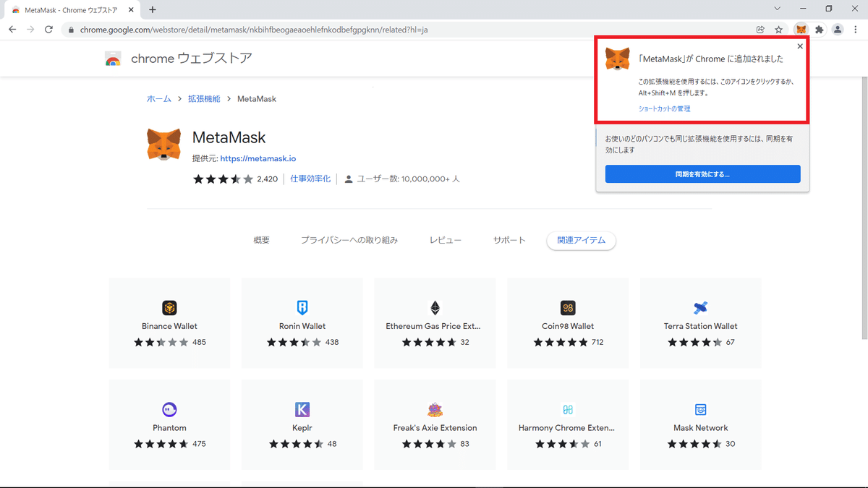Open the Ronin Wallet card icon
The height and width of the screenshot is (488, 868).
pyautogui.click(x=302, y=308)
